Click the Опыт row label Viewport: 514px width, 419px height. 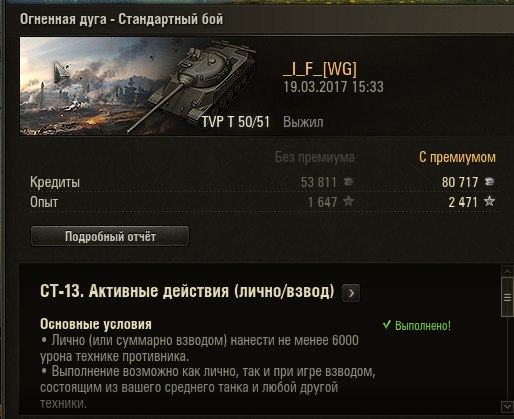click(x=44, y=202)
